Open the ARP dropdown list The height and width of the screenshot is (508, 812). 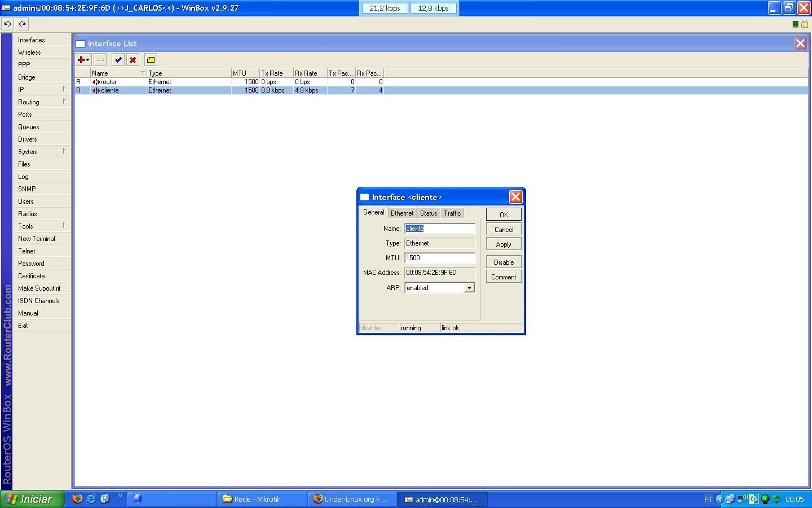coord(469,288)
